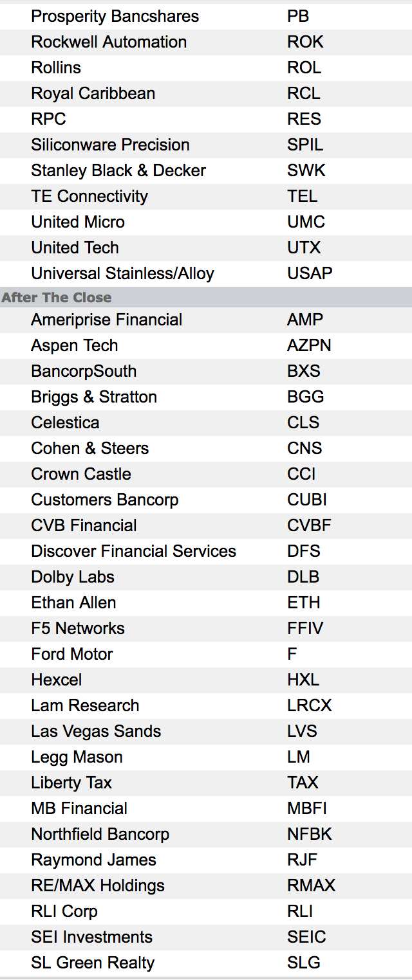Click the United Tech company name

click(x=75, y=248)
